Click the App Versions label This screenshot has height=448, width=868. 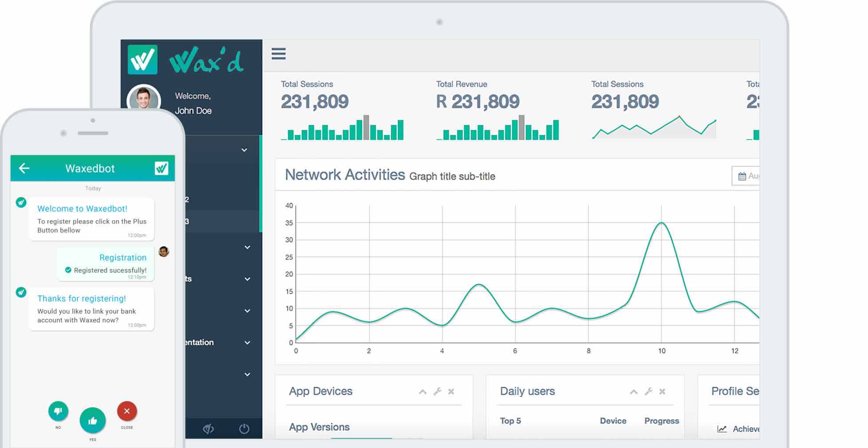[319, 427]
